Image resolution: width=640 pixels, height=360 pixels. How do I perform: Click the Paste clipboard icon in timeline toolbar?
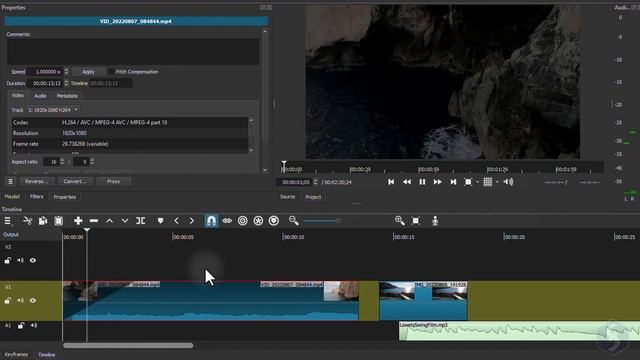[58, 221]
